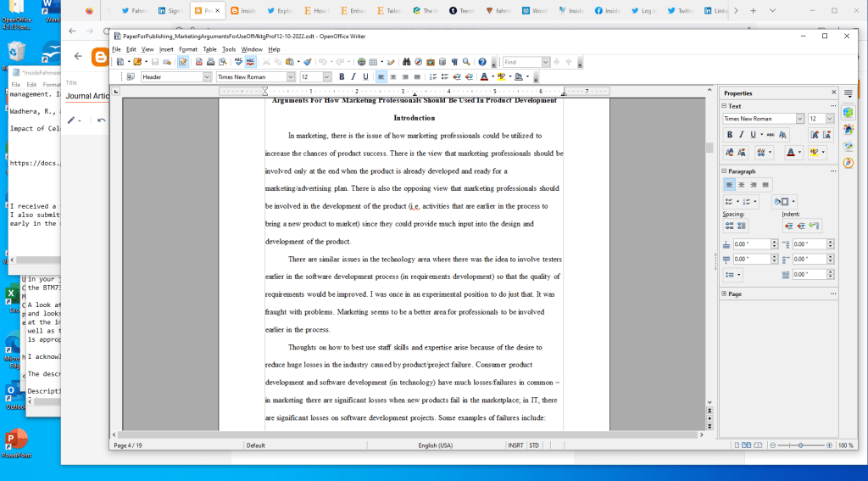This screenshot has height=481, width=868.
Task: Collapse the Paragraph section in Properties
Action: click(724, 171)
